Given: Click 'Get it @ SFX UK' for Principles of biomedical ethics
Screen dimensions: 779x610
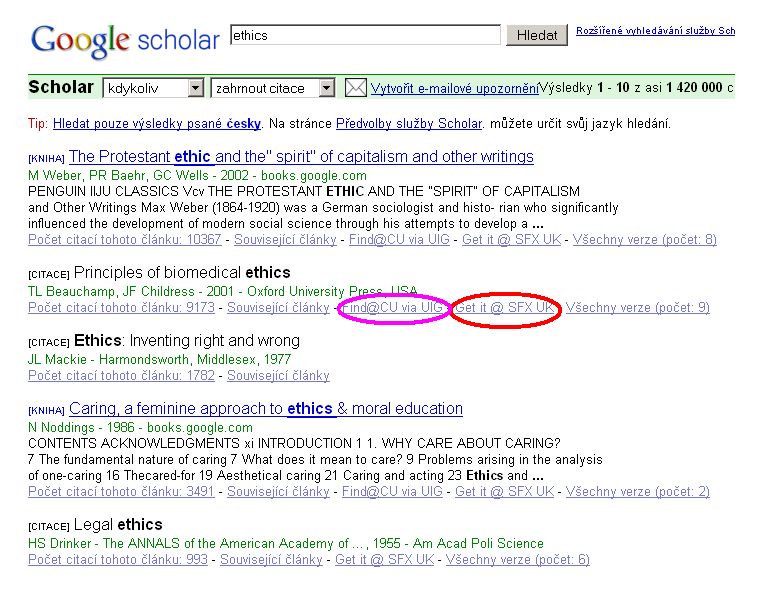Looking at the screenshot, I should (504, 308).
